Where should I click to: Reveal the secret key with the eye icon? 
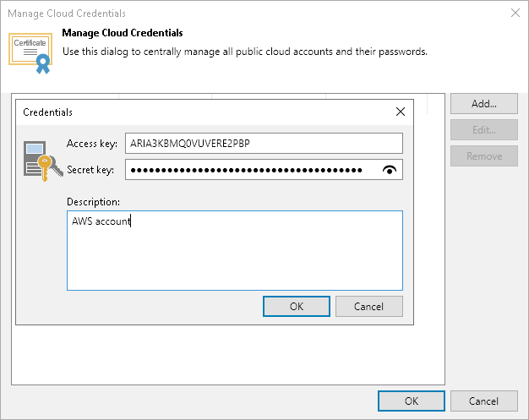click(x=390, y=170)
